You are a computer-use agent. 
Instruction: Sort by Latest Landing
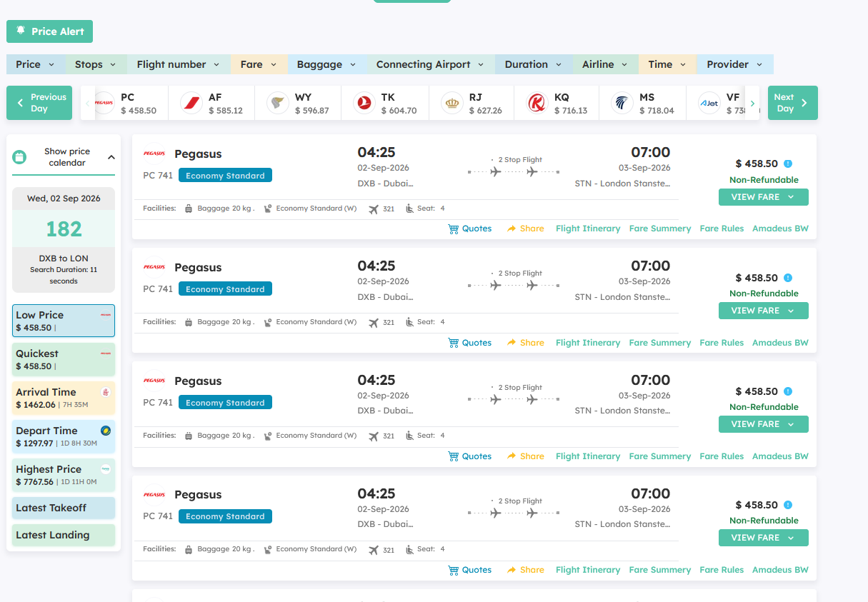[64, 535]
